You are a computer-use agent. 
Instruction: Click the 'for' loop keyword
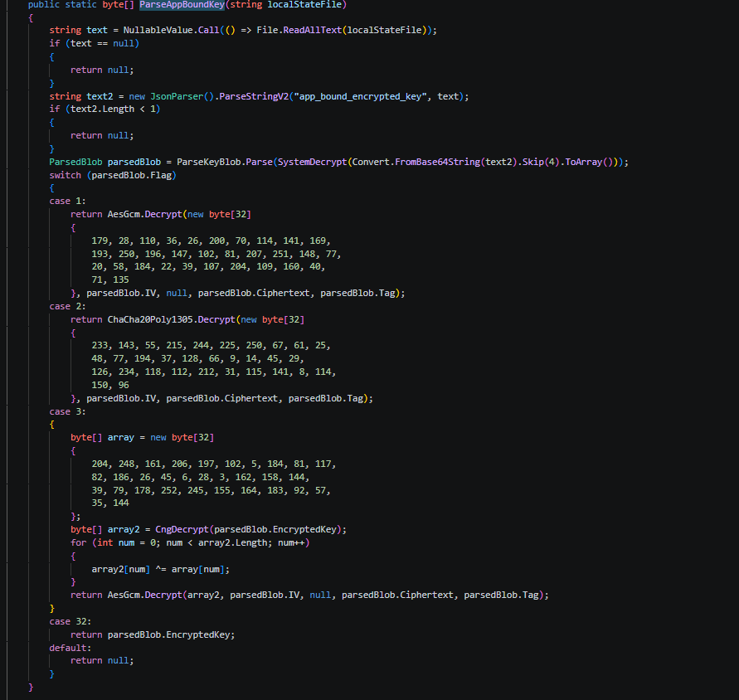pos(78,543)
